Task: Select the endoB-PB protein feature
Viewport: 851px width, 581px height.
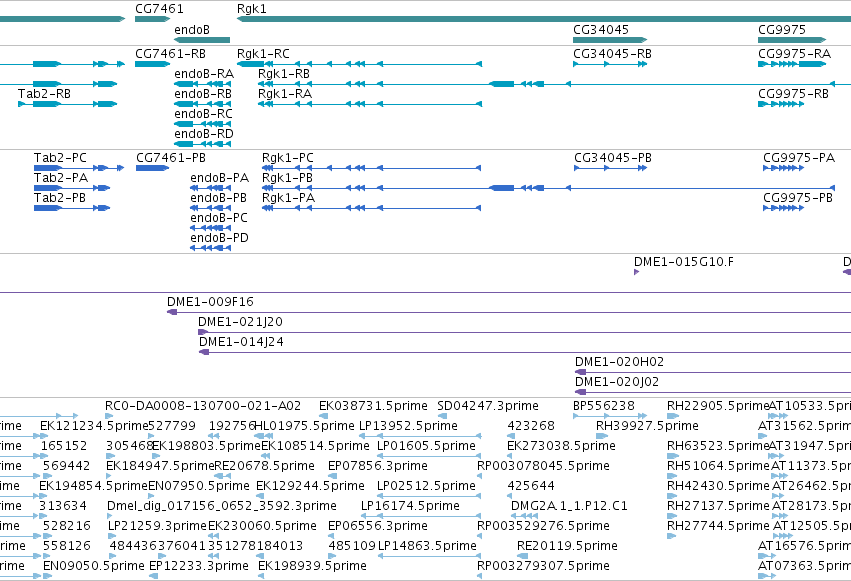Action: click(211, 208)
